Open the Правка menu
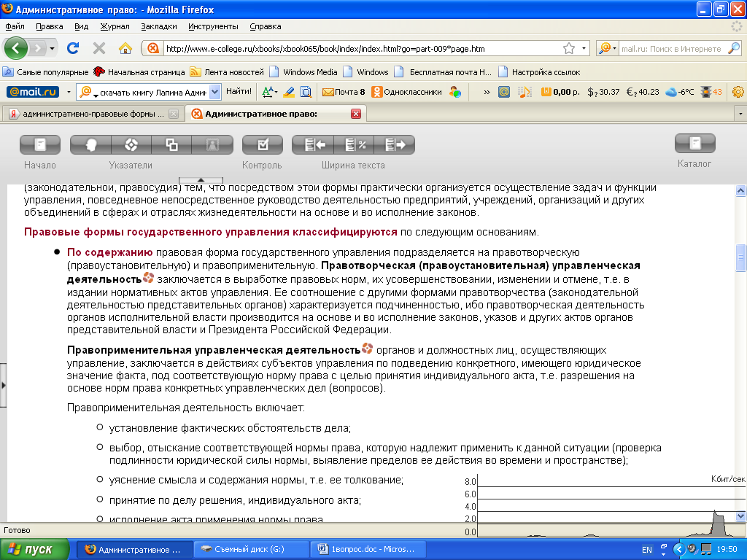 click(x=49, y=27)
